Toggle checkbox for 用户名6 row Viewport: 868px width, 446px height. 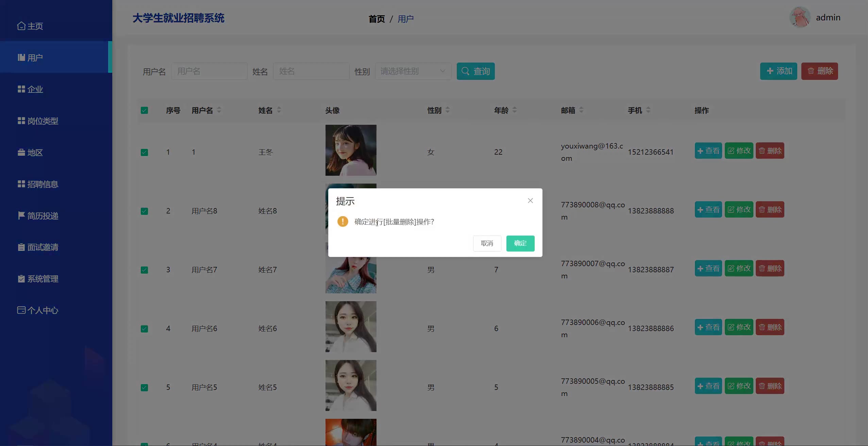click(144, 329)
